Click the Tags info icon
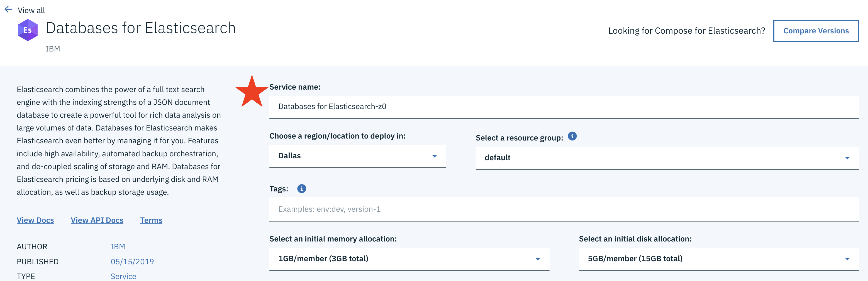868x281 pixels. pos(301,189)
